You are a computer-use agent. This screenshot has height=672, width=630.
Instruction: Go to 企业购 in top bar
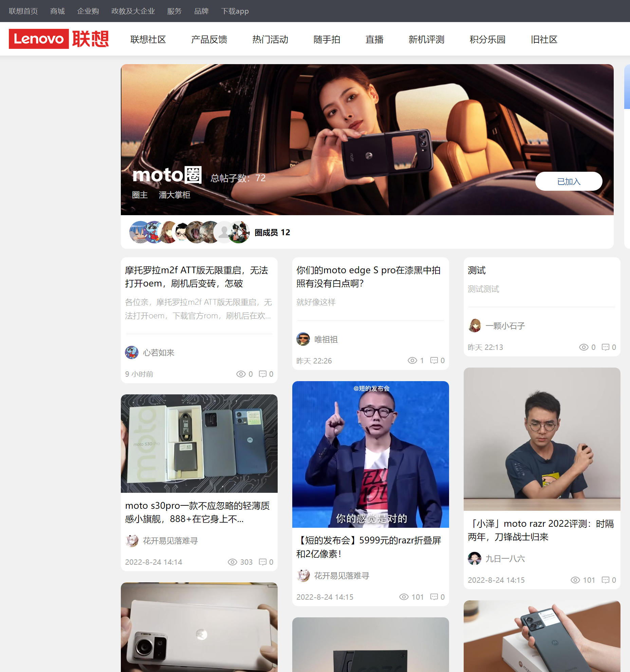click(88, 11)
